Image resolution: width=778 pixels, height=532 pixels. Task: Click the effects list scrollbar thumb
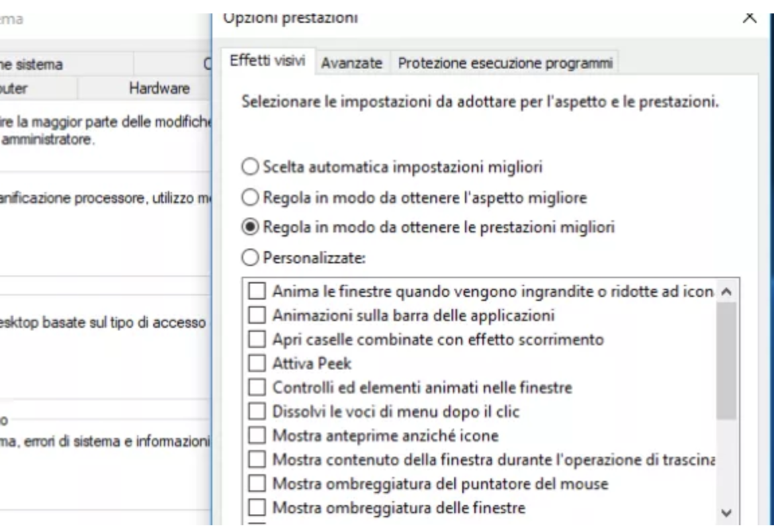point(726,361)
